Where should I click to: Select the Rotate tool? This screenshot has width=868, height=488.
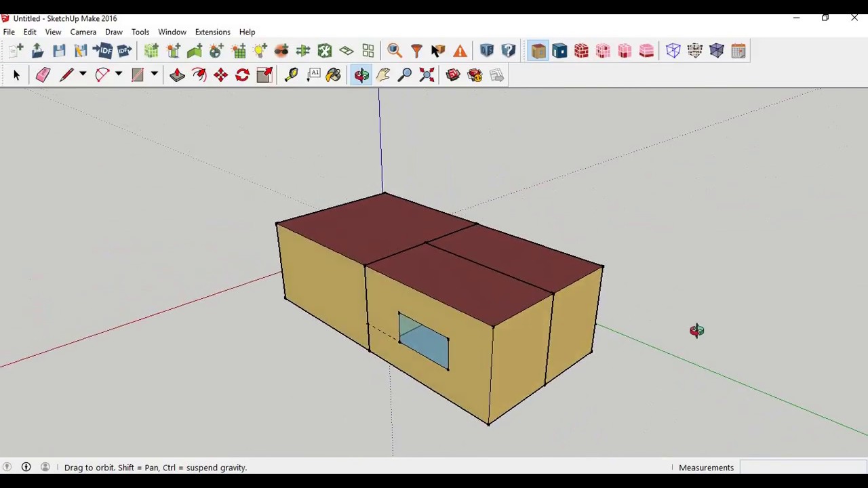point(242,75)
